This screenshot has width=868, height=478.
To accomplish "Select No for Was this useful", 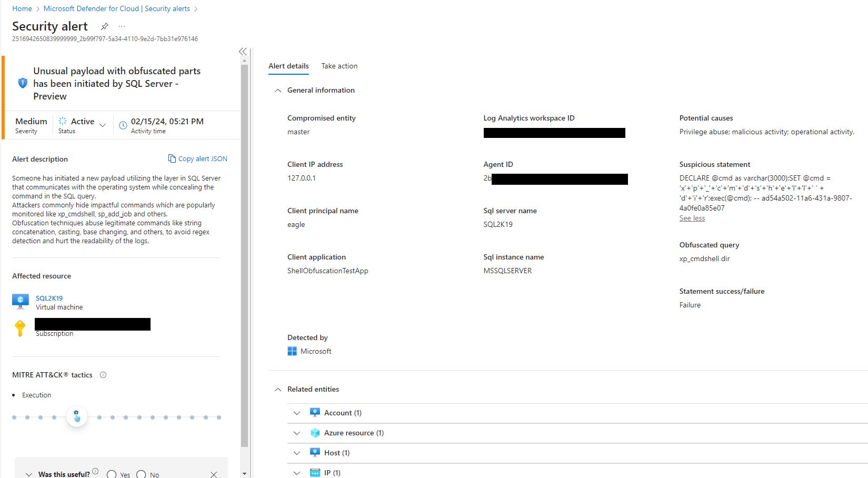I will click(x=141, y=474).
